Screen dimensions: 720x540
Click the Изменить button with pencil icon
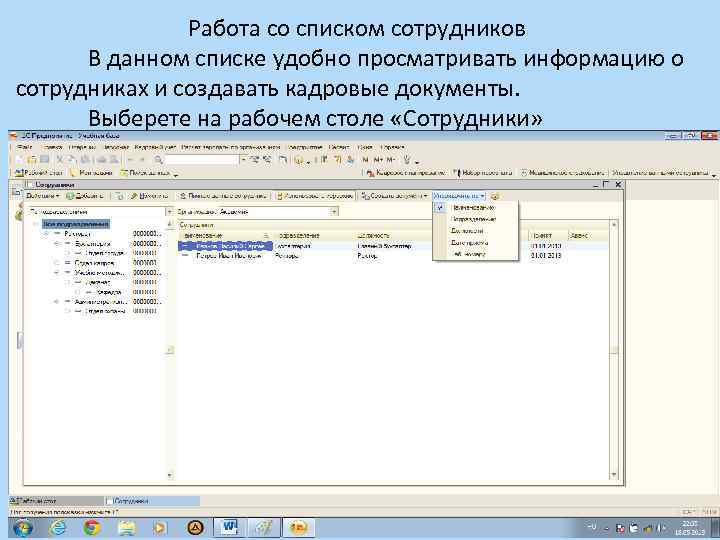pyautogui.click(x=149, y=196)
